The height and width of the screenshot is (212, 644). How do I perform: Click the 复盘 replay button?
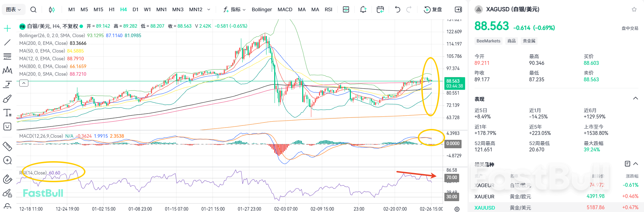pos(433,9)
